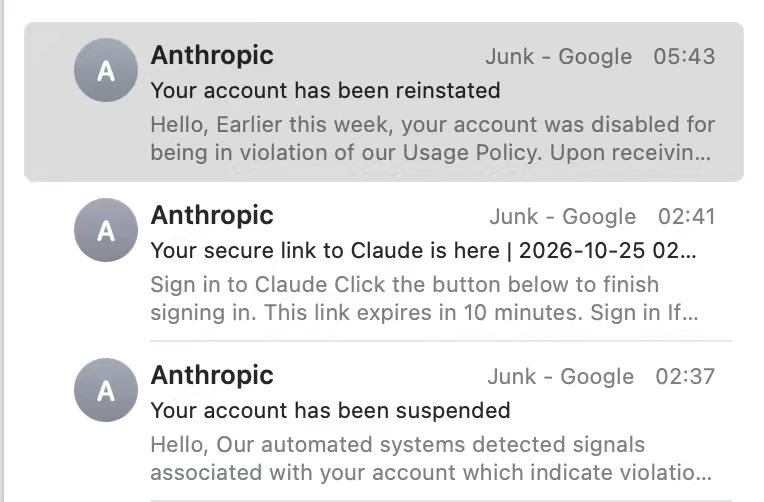Select Anthropic sender name in third message
The height and width of the screenshot is (502, 764).
pos(212,375)
